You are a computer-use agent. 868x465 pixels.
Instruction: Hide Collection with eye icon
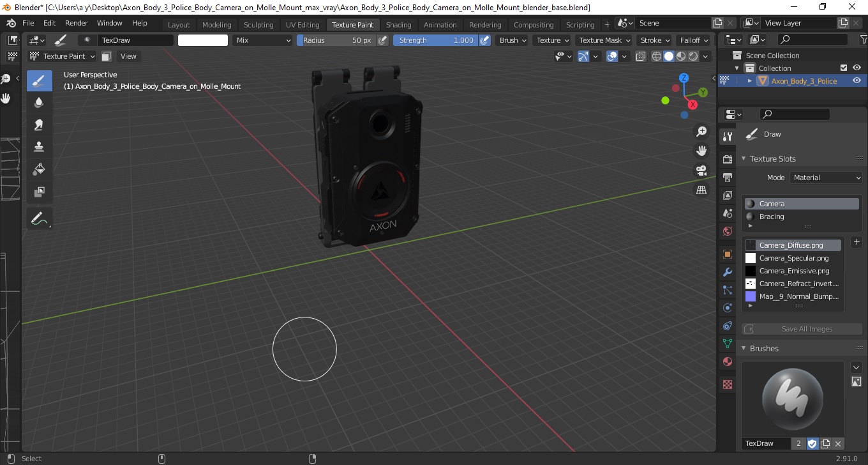[x=857, y=68]
